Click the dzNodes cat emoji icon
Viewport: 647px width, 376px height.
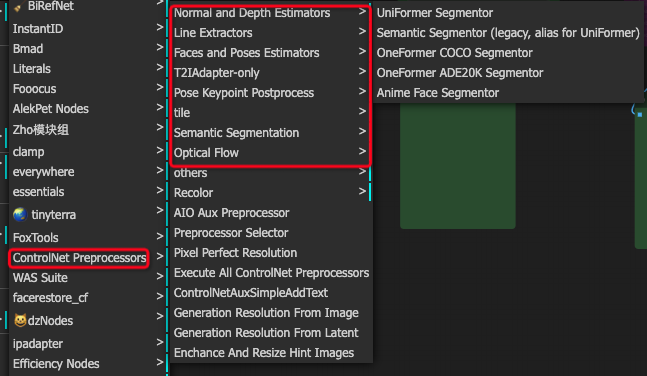(x=20, y=320)
